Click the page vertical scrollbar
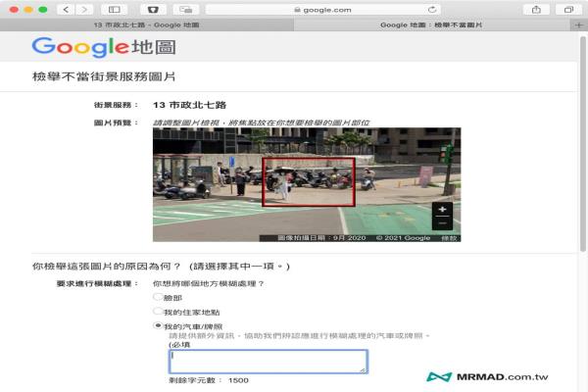Viewport: 588px width, 392px height. click(583, 144)
